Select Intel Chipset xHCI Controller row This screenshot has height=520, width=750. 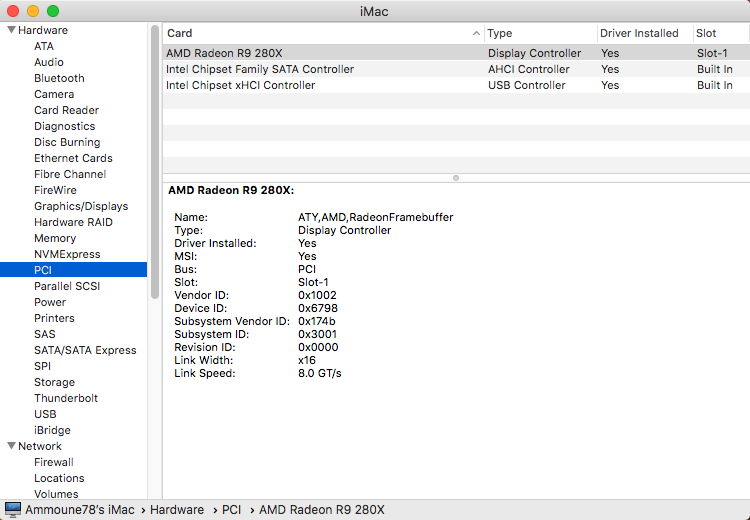pos(456,85)
